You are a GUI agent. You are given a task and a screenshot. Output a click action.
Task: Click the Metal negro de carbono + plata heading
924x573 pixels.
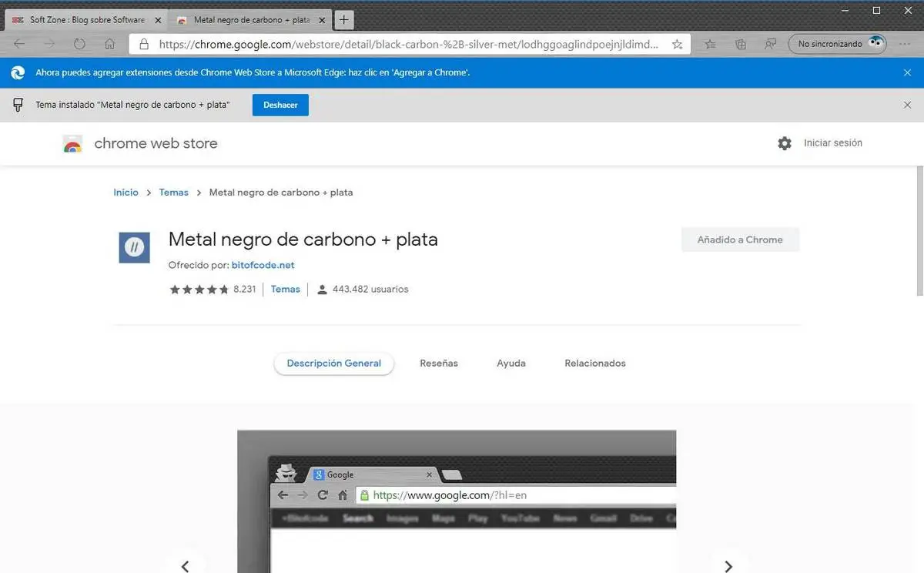303,240
